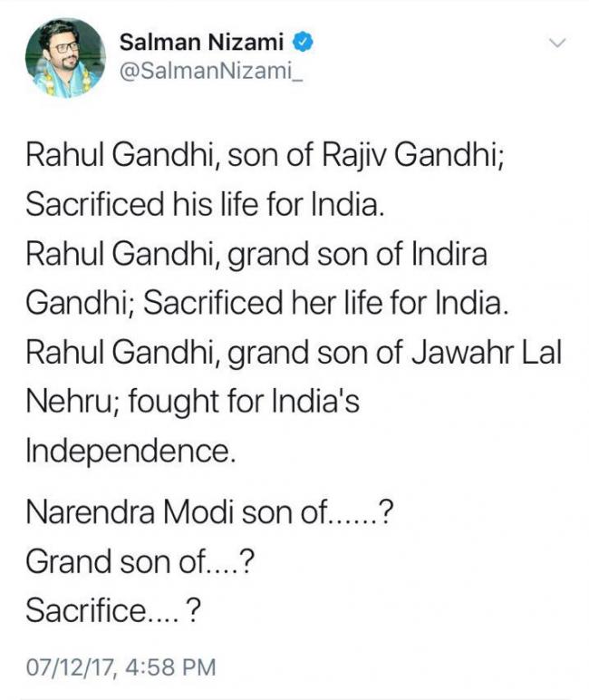Click the display name Salman Nizami

[206, 41]
